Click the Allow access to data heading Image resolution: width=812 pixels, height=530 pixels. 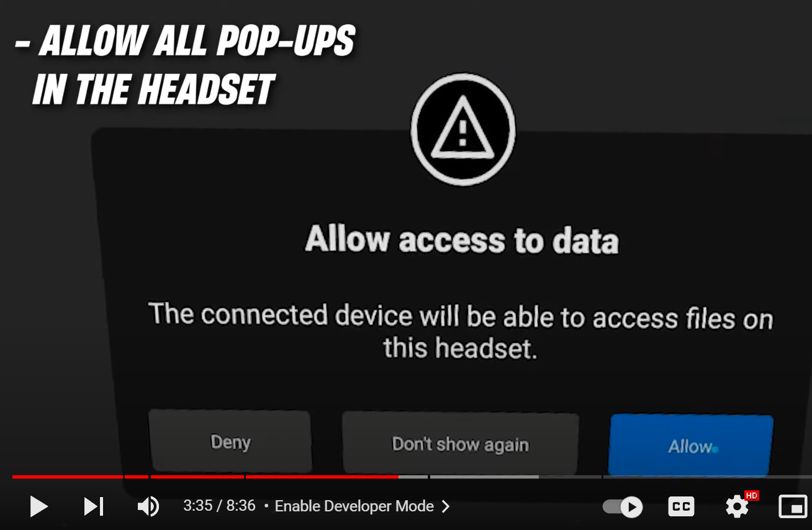[462, 240]
